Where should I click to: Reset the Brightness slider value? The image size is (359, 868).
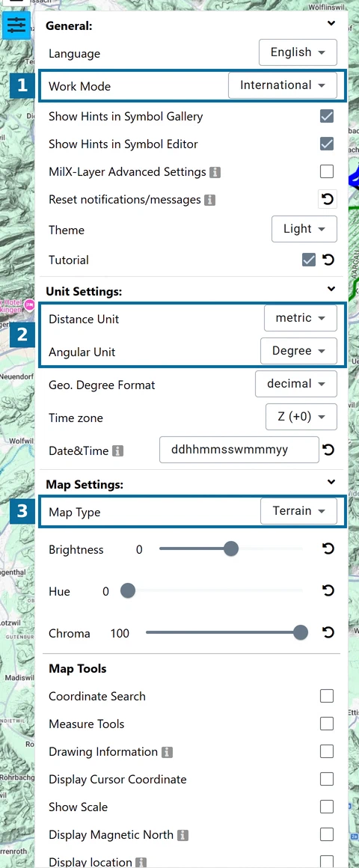click(x=328, y=549)
